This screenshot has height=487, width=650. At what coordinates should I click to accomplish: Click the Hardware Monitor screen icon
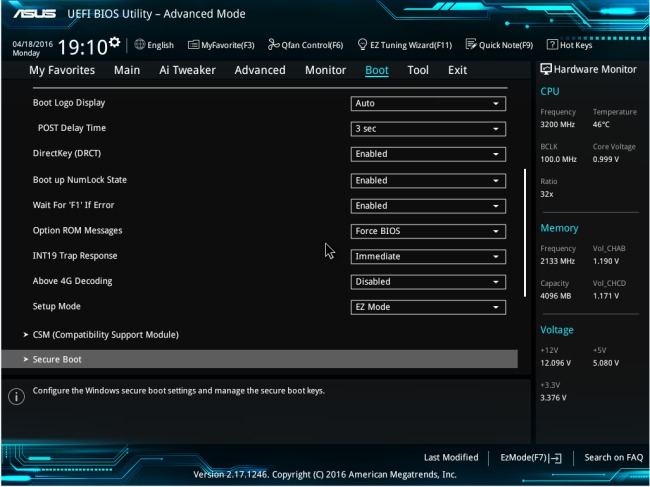pos(546,69)
